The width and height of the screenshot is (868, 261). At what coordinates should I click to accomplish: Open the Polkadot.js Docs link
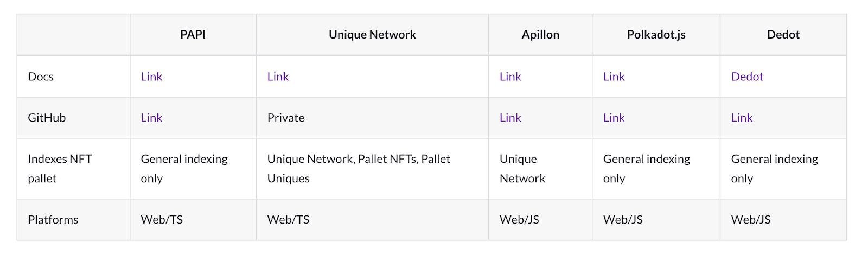tap(614, 77)
